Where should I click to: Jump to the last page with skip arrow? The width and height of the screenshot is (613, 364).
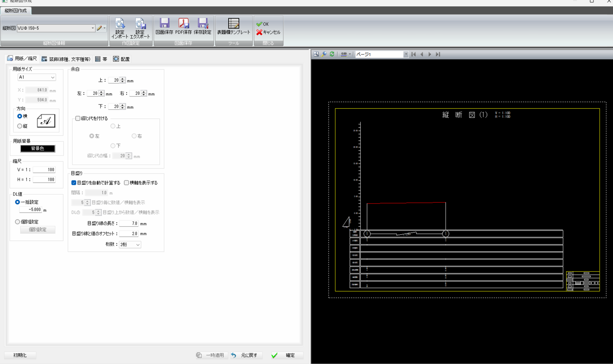point(438,54)
